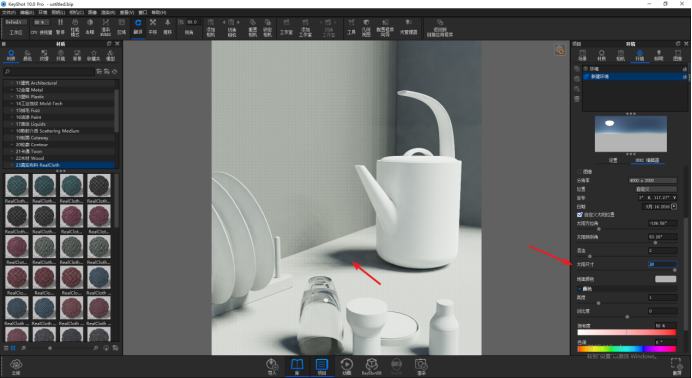The height and width of the screenshot is (378, 692).
Task: Open the Cloud library icon bottom-left
Action: (x=16, y=367)
